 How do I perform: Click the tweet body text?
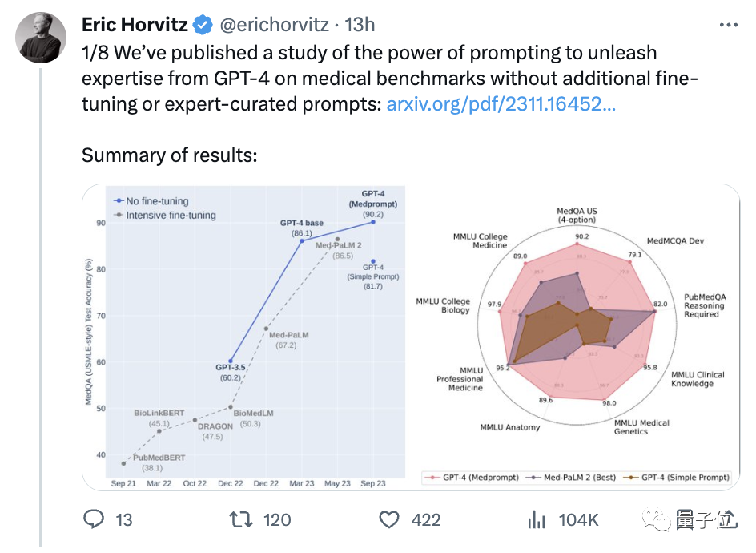(x=368, y=79)
